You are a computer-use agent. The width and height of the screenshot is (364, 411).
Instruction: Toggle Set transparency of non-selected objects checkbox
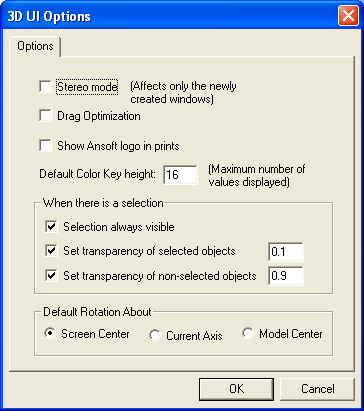(51, 276)
